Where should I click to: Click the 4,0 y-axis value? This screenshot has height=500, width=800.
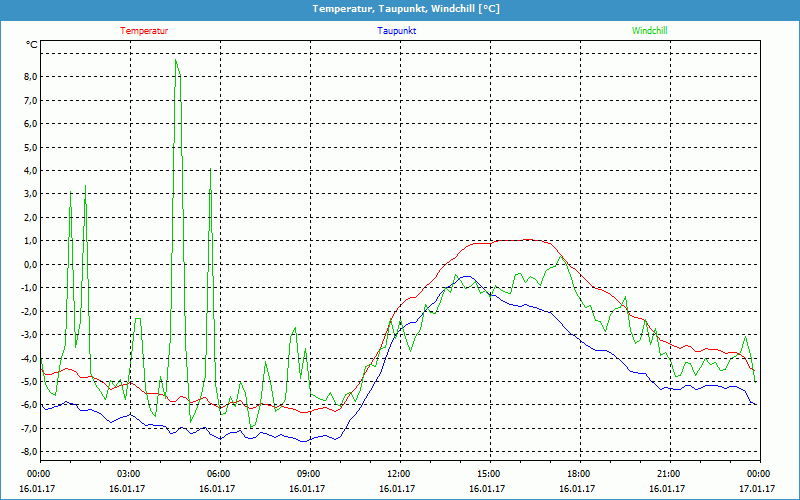click(30, 171)
